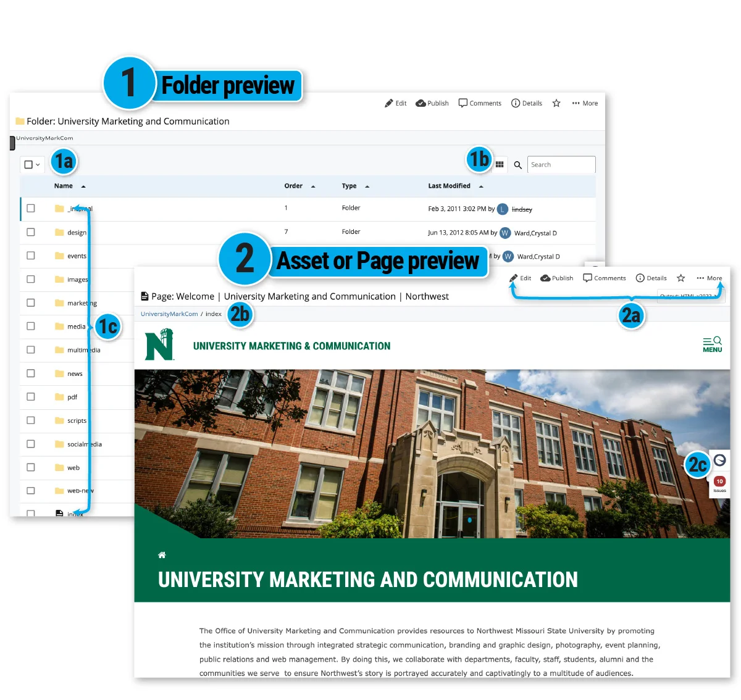Image resolution: width=741 pixels, height=700 pixels.
Task: Open Comments for the Welcome page
Action: [605, 278]
